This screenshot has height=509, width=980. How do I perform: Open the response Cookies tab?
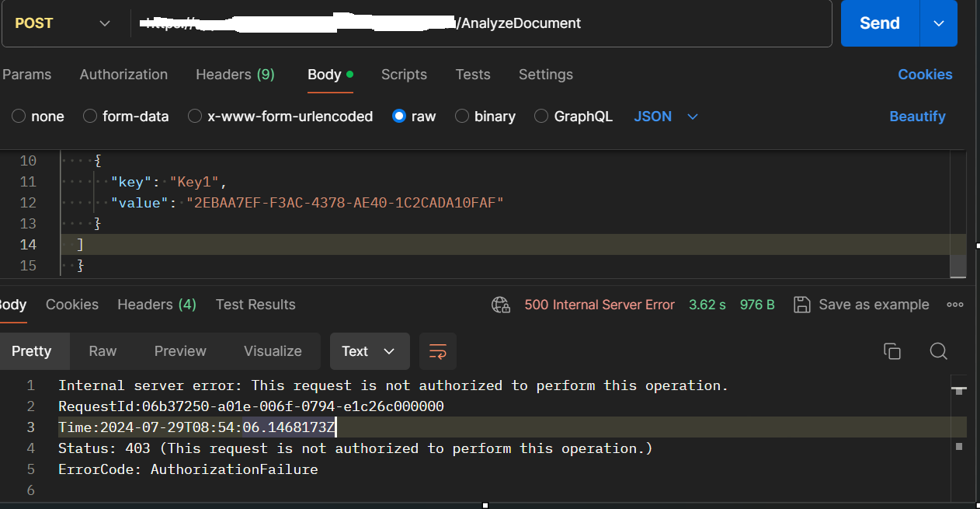(x=72, y=305)
